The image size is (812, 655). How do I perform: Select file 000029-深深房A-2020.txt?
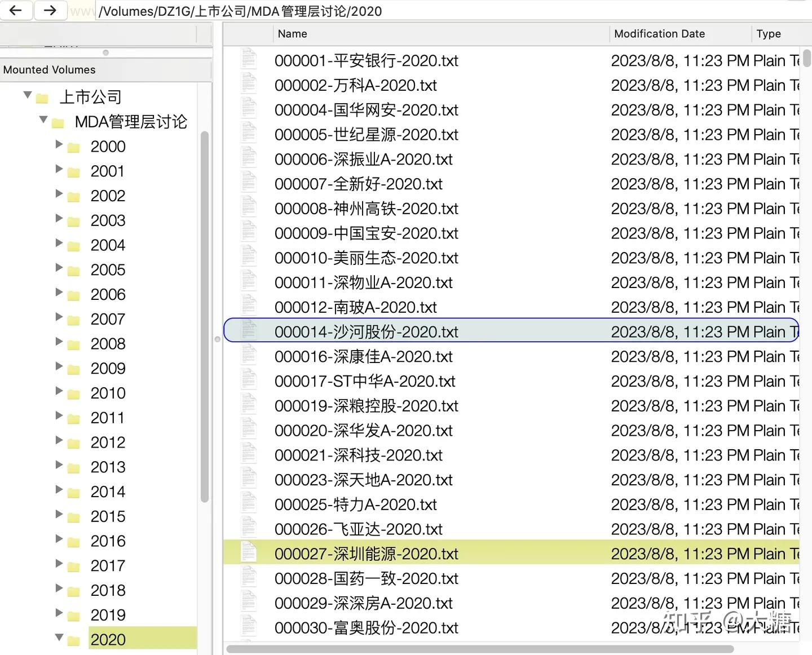pos(364,603)
